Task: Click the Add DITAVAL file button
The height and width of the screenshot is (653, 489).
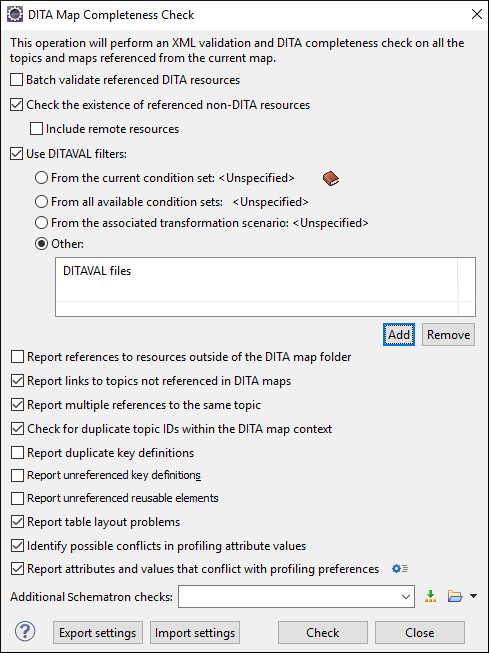Action: pyautogui.click(x=399, y=335)
